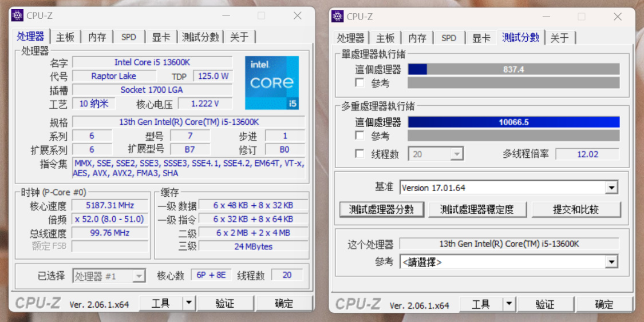Click 測試處理器分數 button
Screen dimensions: 644x322
(382, 209)
